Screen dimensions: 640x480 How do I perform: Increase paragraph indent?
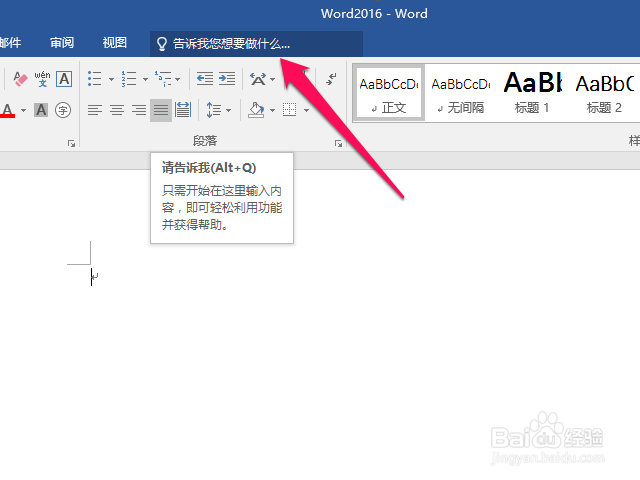(x=227, y=78)
